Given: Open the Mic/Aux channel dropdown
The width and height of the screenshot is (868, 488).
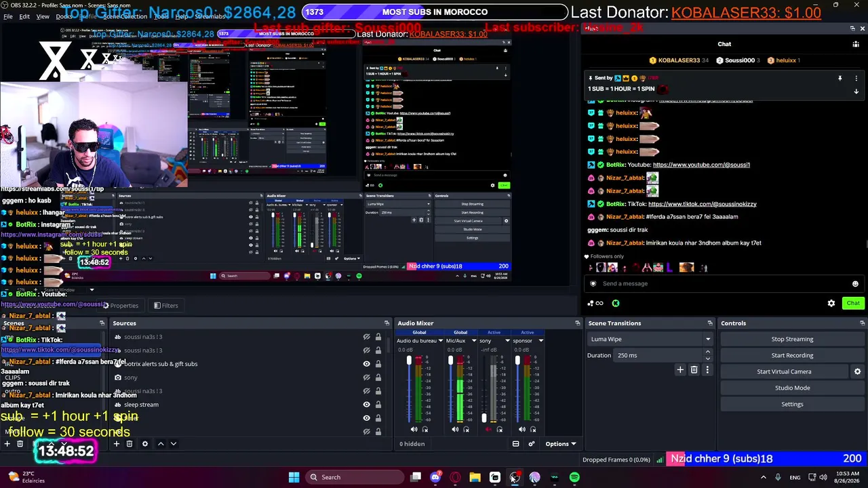Looking at the screenshot, I should point(474,341).
